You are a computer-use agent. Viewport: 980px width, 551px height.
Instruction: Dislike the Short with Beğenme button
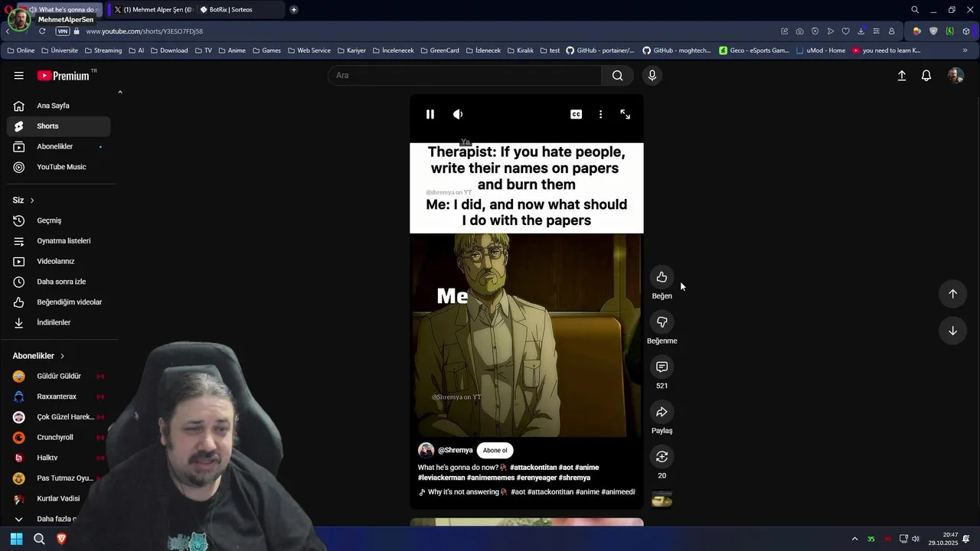pos(661,322)
